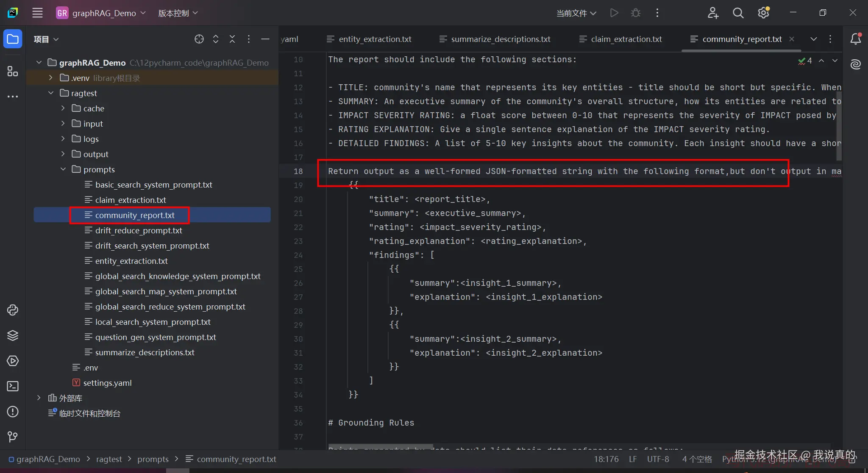Switch to the claim_extraction.txt tab
This screenshot has width=868, height=473.
626,39
